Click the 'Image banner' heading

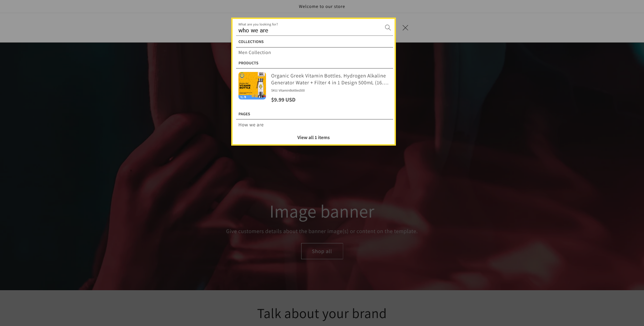coord(322,212)
